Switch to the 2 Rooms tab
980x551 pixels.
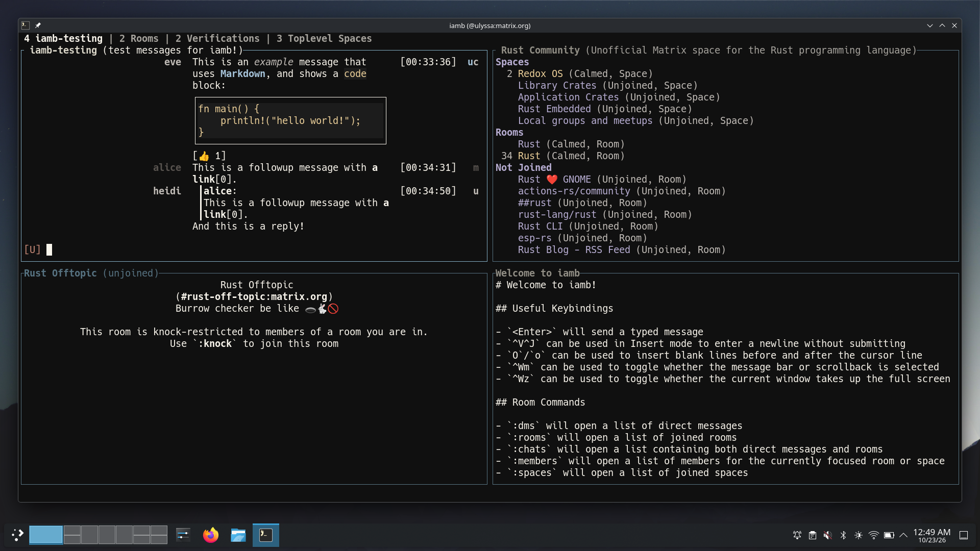click(x=139, y=39)
